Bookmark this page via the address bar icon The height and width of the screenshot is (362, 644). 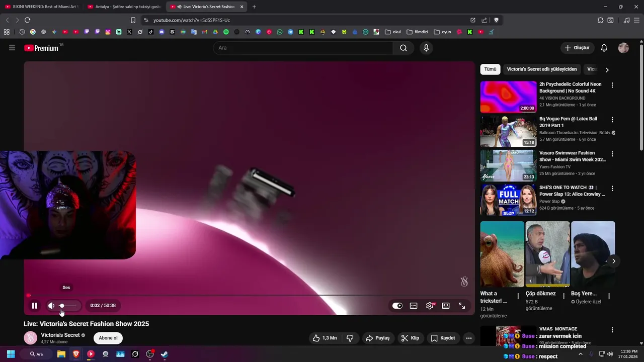(x=133, y=20)
